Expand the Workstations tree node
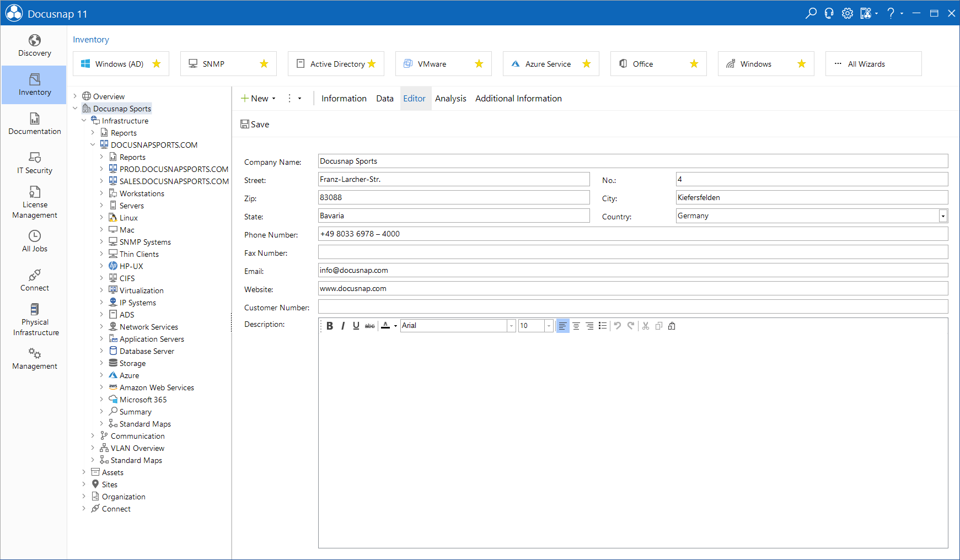The image size is (960, 560). [x=101, y=193]
